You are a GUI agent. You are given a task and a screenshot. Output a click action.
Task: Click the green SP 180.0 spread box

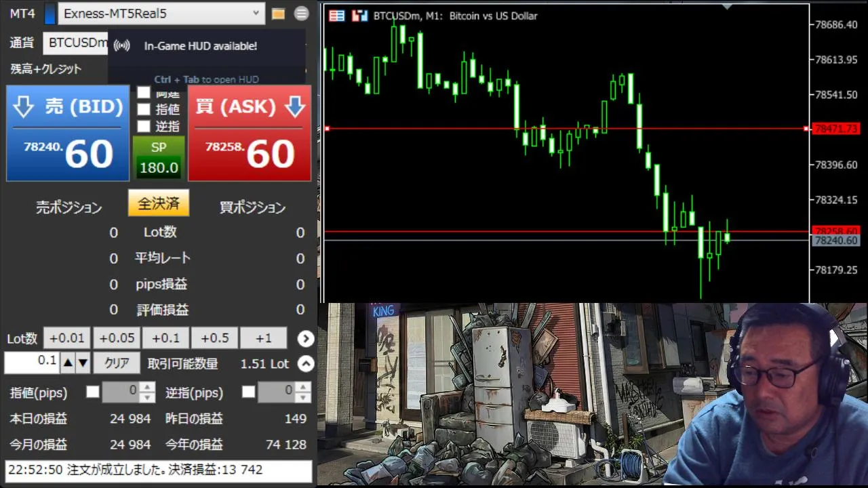[x=159, y=158]
